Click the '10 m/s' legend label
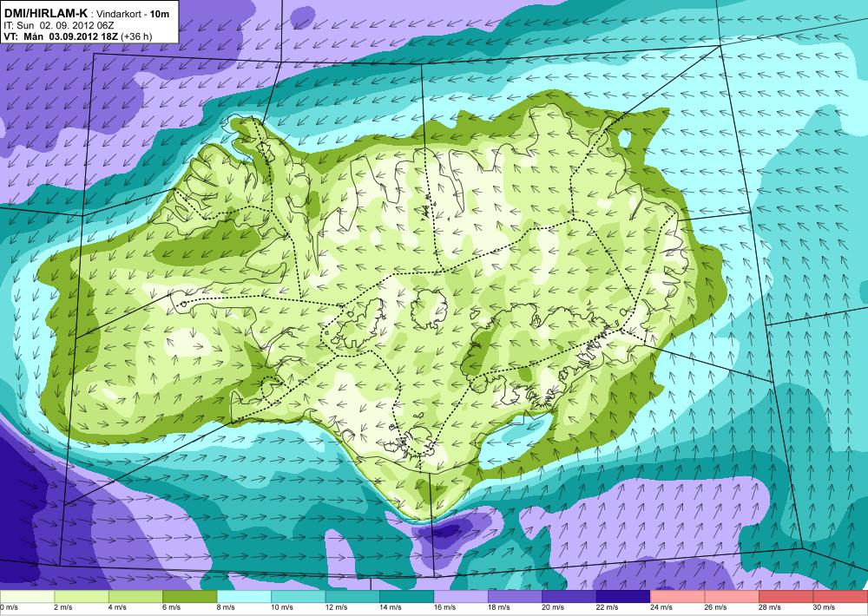Image resolution: width=868 pixels, height=616 pixels. point(282,607)
